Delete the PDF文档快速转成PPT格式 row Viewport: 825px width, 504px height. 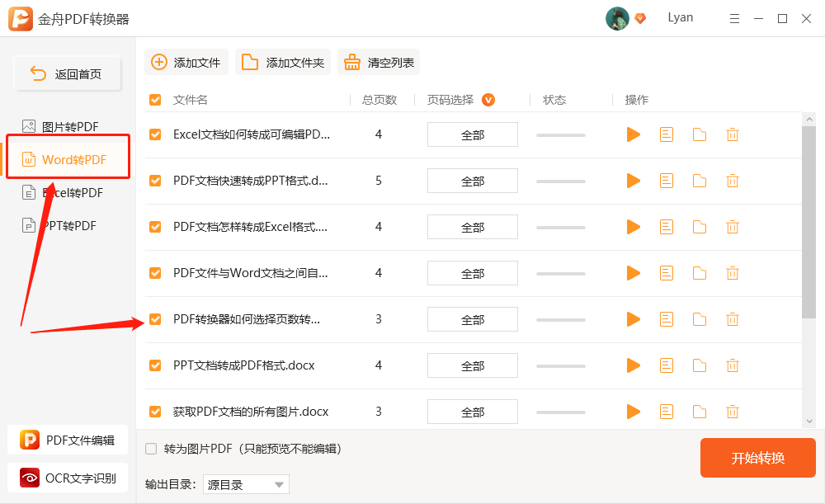point(733,181)
